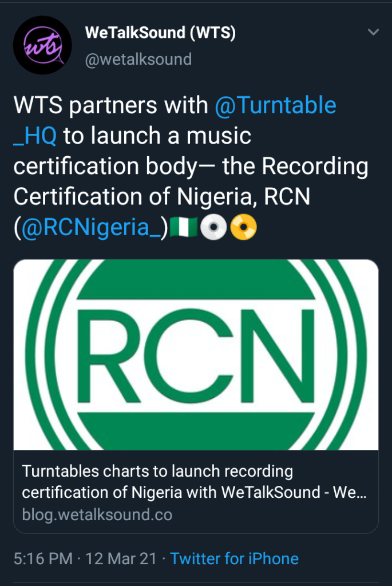Screen dimensions: 392x586
Task: Visit the blog.wetalksound.co domain link
Action: pos(97,514)
